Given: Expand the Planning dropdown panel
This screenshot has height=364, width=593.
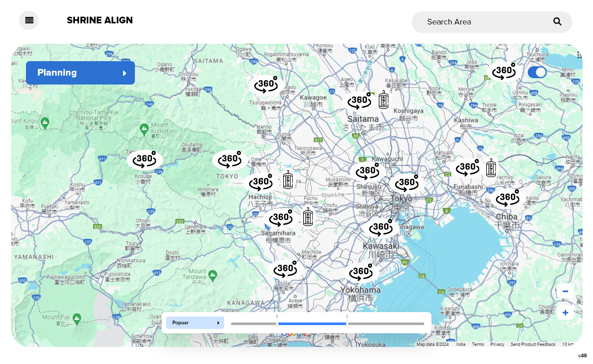Looking at the screenshot, I should click(x=80, y=73).
